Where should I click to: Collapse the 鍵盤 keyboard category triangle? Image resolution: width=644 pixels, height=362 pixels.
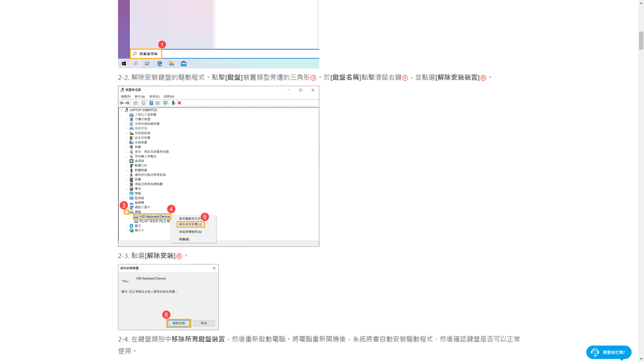(x=126, y=212)
